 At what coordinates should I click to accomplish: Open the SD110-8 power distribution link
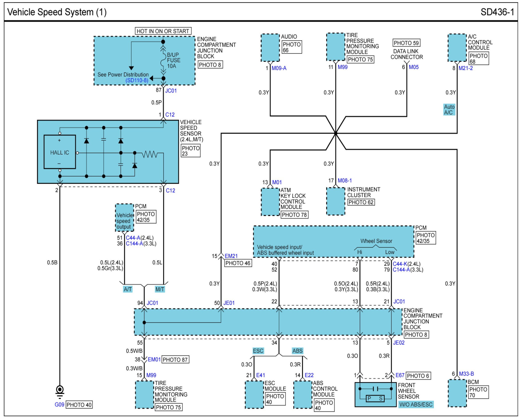coord(137,80)
